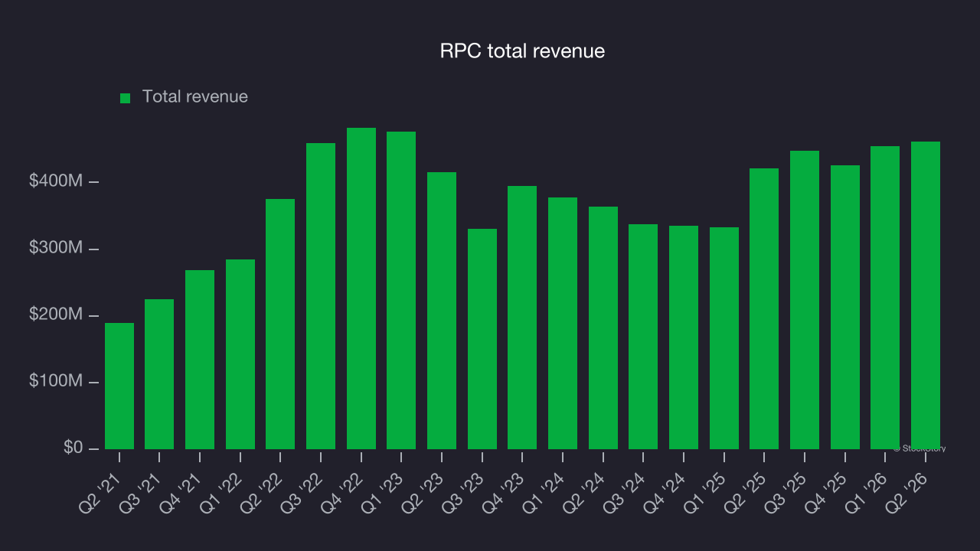Image resolution: width=980 pixels, height=551 pixels.
Task: Click the RPC total revenue chart title
Action: click(522, 51)
